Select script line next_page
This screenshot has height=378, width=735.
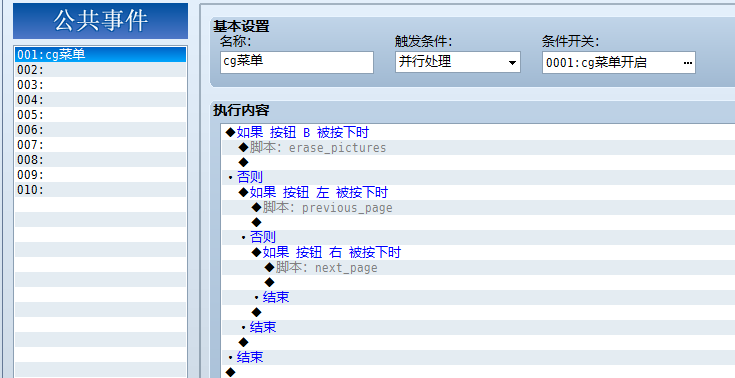point(478,267)
